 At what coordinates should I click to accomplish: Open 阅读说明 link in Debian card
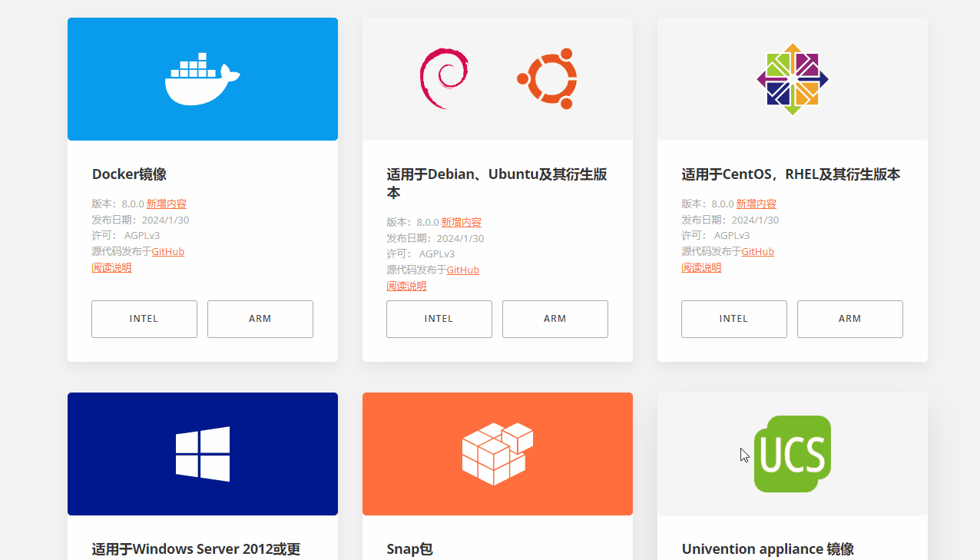(406, 286)
